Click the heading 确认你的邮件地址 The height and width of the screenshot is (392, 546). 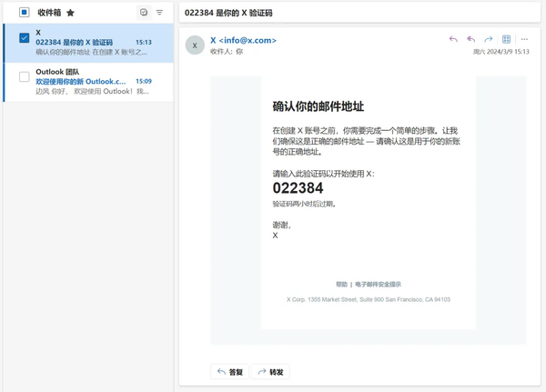click(x=318, y=106)
